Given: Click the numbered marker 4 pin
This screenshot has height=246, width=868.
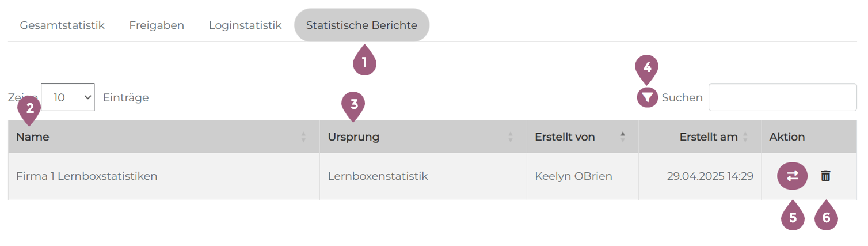Looking at the screenshot, I should click(647, 68).
